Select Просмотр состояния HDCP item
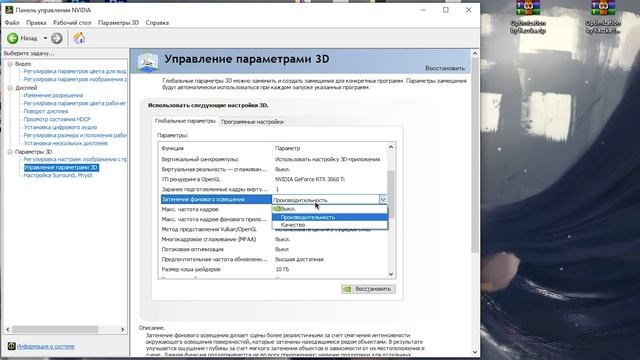Viewport: 640px width, 360px height. 57,120
